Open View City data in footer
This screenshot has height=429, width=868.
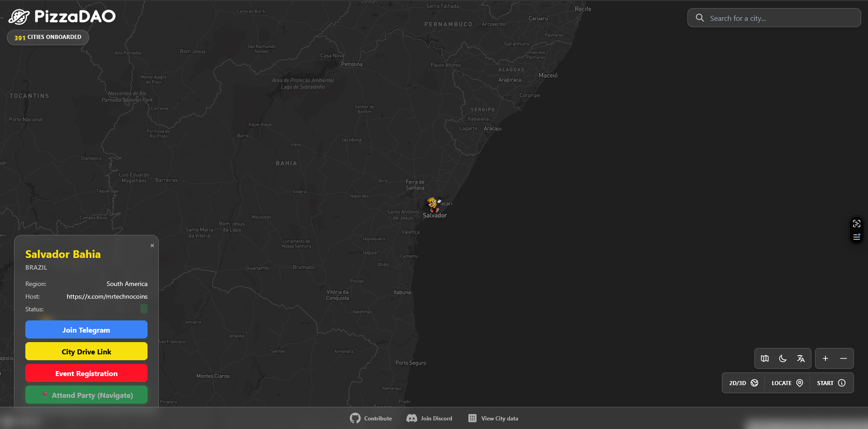click(x=493, y=418)
